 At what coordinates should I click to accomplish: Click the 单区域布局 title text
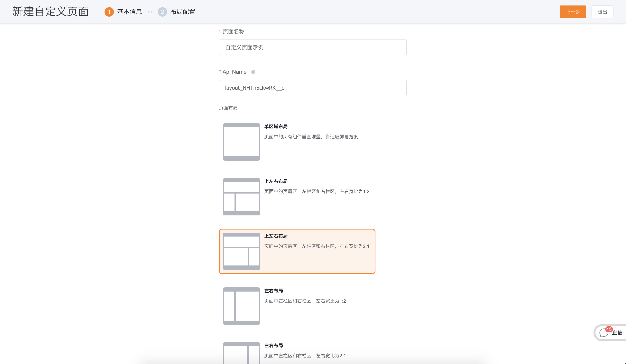click(276, 126)
